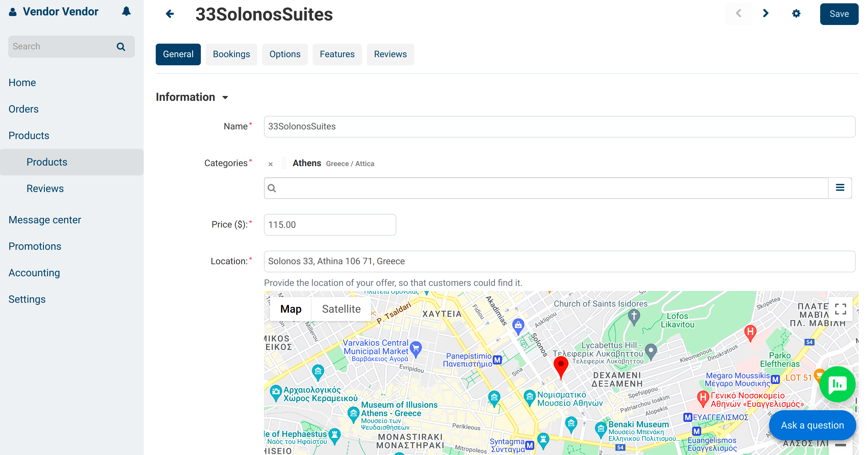The width and height of the screenshot is (868, 455).
Task: Open the Options tab
Action: [x=285, y=54]
